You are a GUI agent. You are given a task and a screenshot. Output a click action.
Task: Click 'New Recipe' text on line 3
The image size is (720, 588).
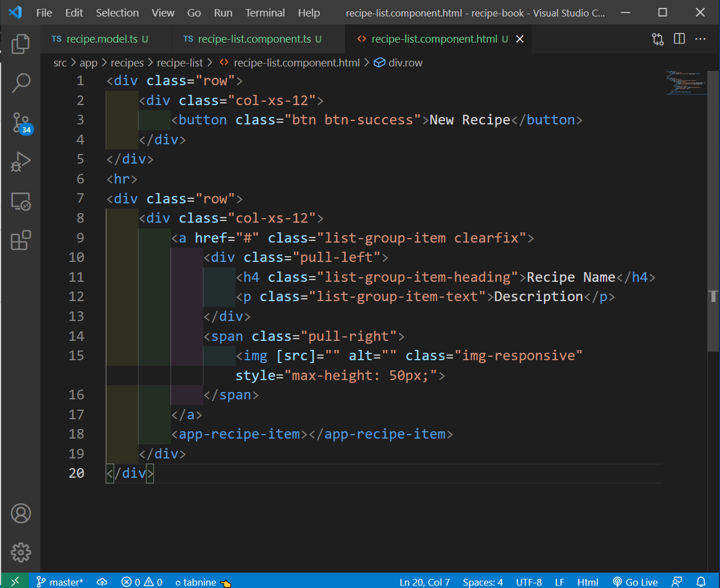(x=470, y=120)
